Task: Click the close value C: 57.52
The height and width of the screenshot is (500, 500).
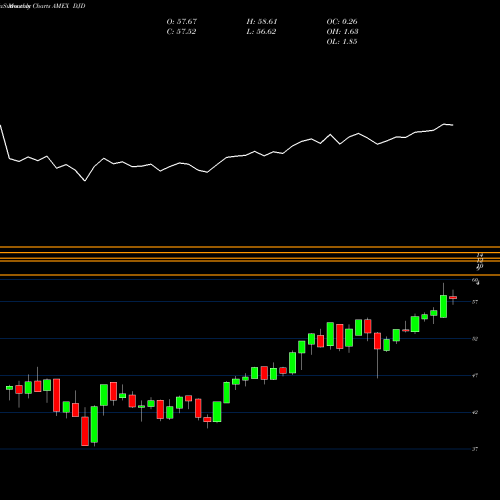Action: 181,32
